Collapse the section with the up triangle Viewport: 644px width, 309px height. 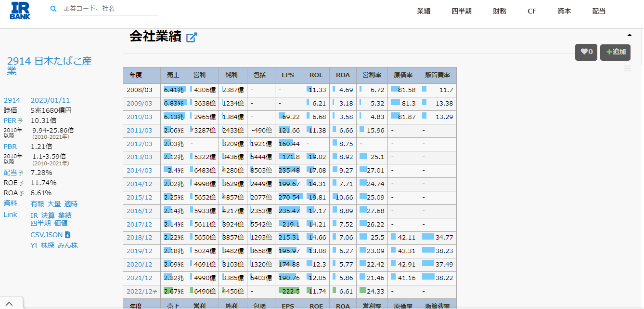point(629,35)
